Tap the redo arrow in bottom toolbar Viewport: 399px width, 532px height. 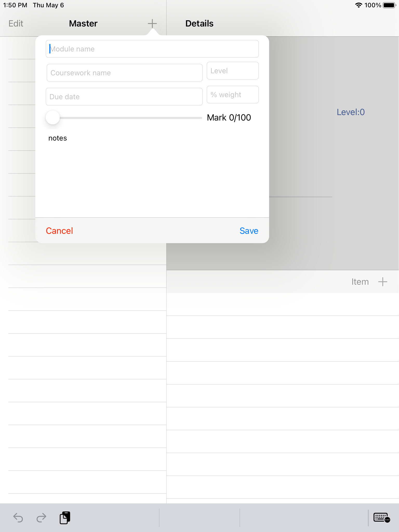point(41,518)
